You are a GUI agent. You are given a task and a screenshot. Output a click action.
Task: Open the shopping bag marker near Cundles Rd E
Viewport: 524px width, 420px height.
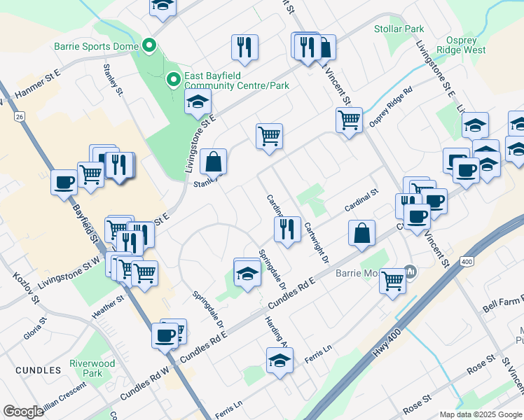point(361,235)
